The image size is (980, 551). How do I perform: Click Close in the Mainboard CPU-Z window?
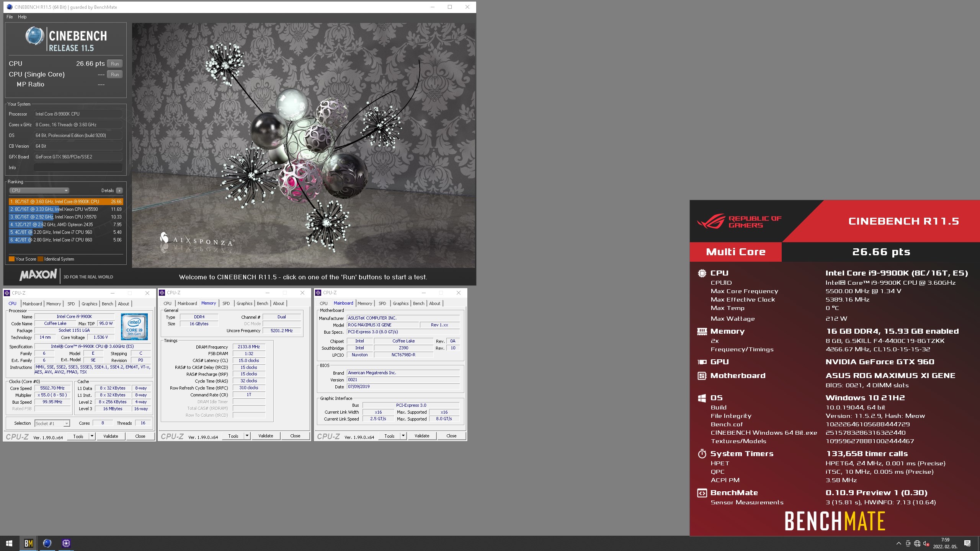click(x=452, y=436)
